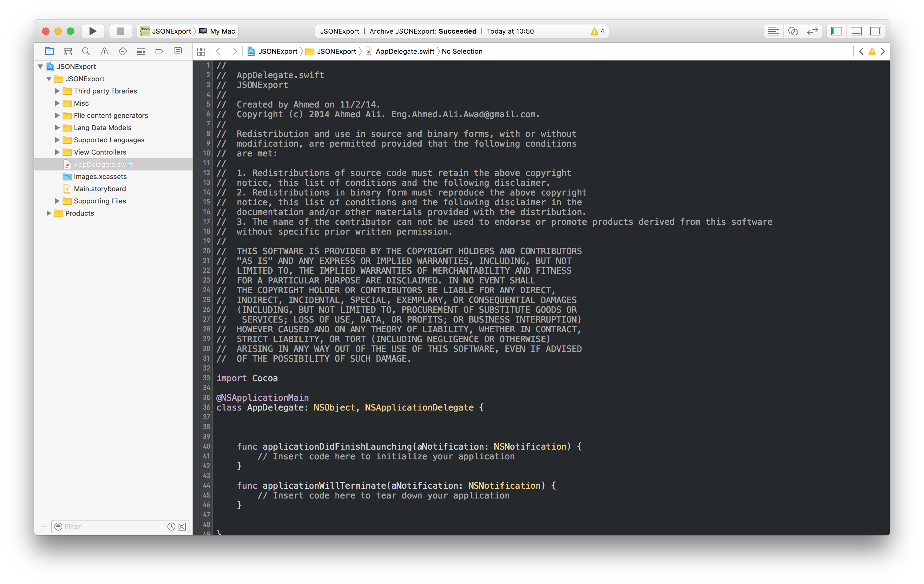The image size is (924, 584).
Task: Open the Test navigator
Action: tap(123, 51)
